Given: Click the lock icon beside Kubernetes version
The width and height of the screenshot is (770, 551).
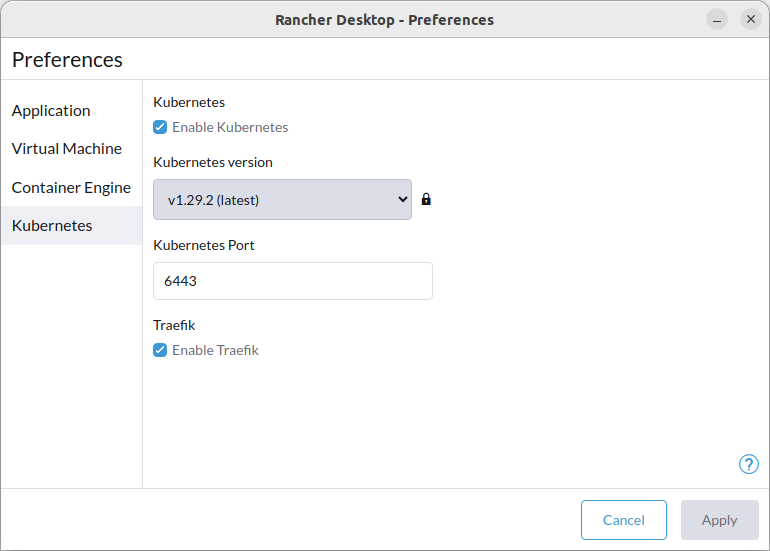Looking at the screenshot, I should 426,199.
